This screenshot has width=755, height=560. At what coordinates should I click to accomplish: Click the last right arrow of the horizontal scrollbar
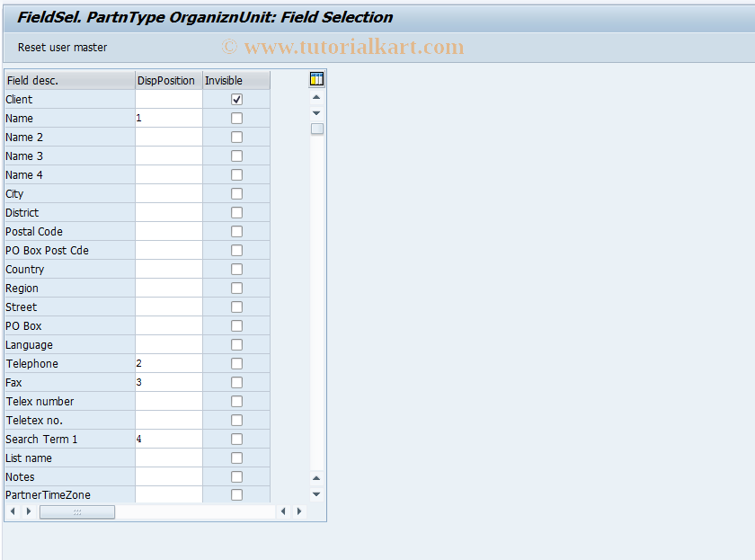[x=299, y=511]
